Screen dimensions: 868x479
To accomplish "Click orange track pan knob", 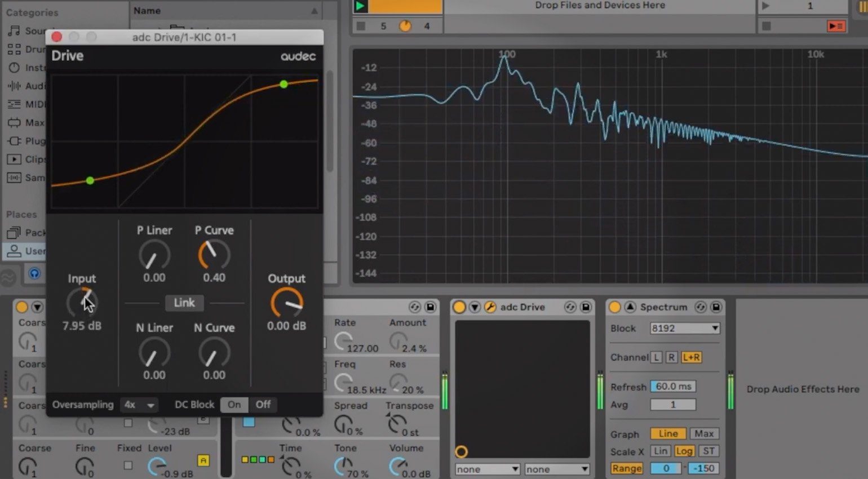I will [405, 26].
